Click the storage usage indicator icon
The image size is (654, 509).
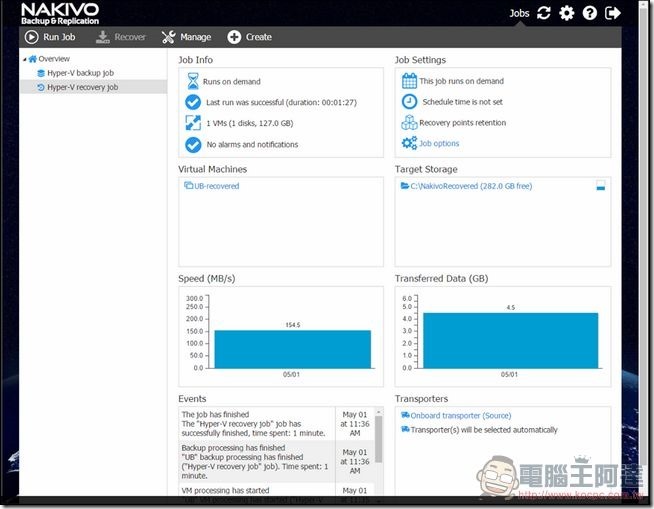pyautogui.click(x=601, y=186)
